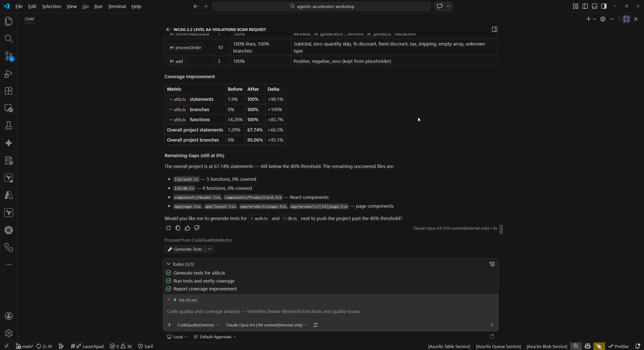This screenshot has width=644, height=350.
Task: Collapse the Todos section
Action: pyautogui.click(x=168, y=264)
